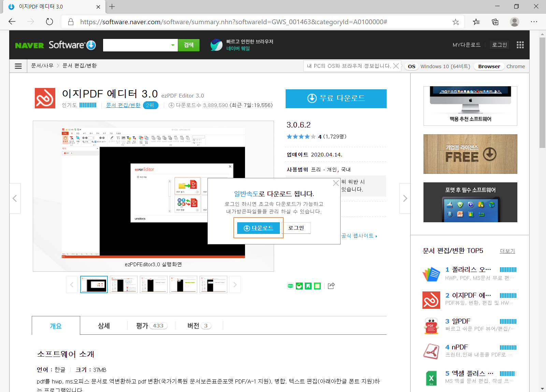Image resolution: width=546 pixels, height=392 pixels.
Task: Open MY다운로드 in header
Action: point(466,45)
